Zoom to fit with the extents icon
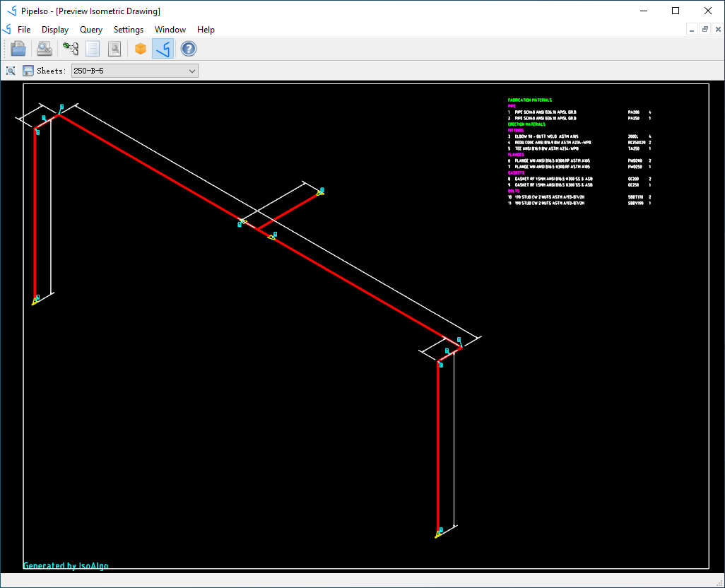The width and height of the screenshot is (725, 588). (11, 71)
